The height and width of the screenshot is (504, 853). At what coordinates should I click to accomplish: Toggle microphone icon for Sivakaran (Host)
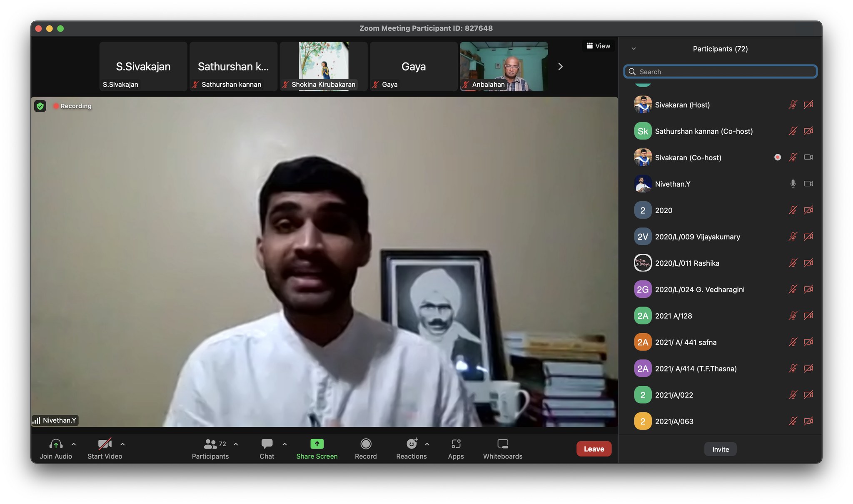793,105
